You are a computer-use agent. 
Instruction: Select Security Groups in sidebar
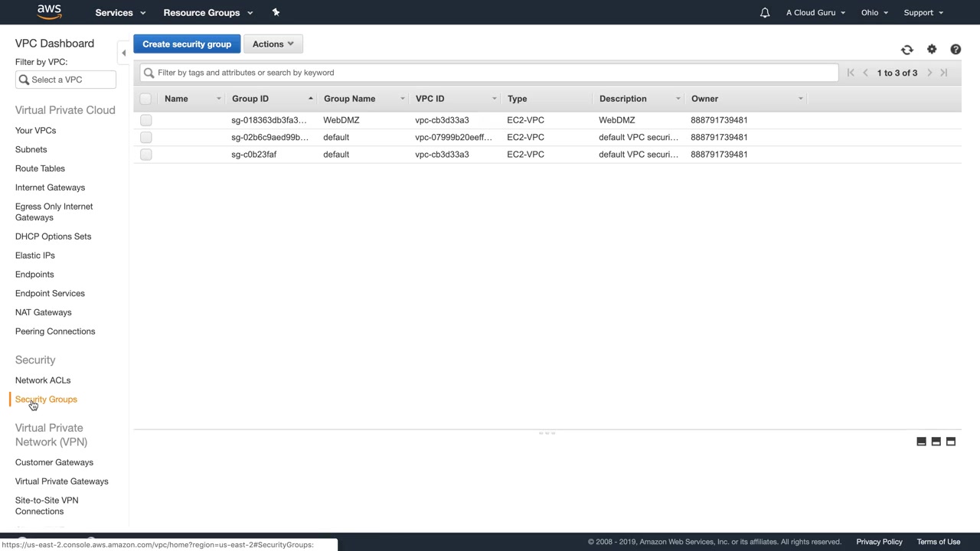pos(46,399)
